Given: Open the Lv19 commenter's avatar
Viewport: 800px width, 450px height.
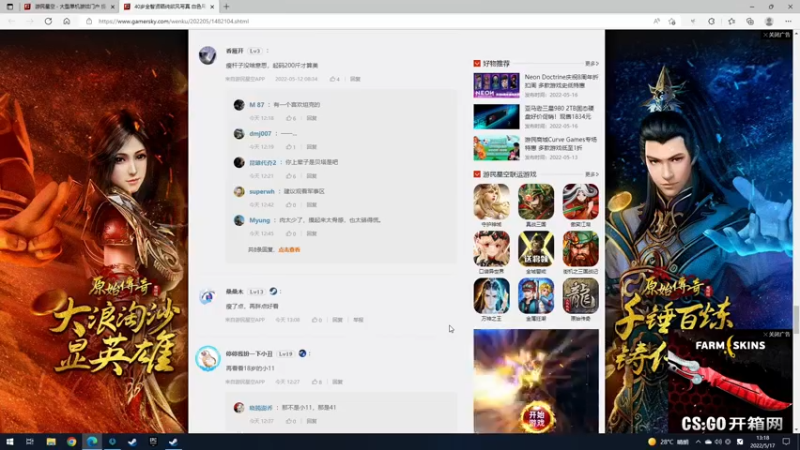Looking at the screenshot, I should pyautogui.click(x=208, y=358).
